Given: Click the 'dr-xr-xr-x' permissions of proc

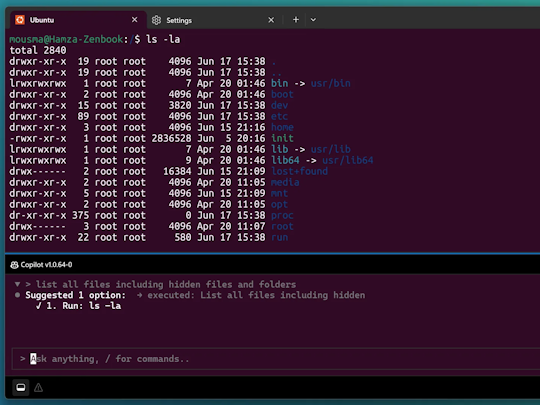Looking at the screenshot, I should [x=38, y=216].
